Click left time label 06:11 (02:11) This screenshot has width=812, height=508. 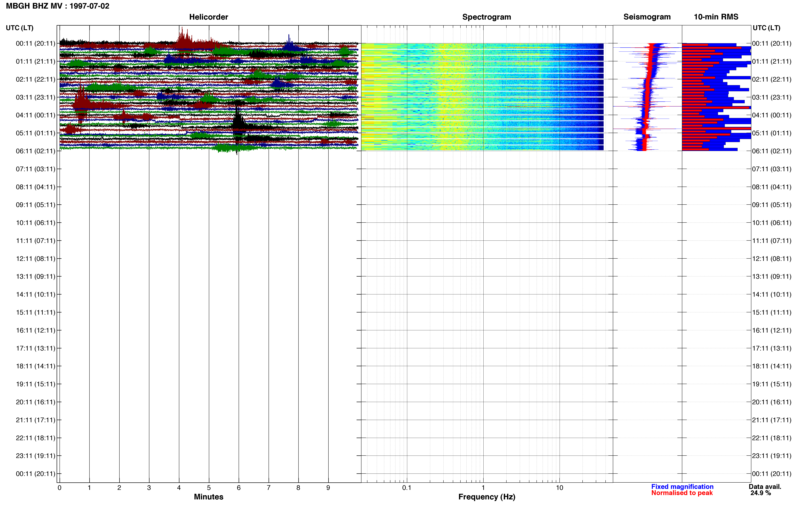click(36, 151)
